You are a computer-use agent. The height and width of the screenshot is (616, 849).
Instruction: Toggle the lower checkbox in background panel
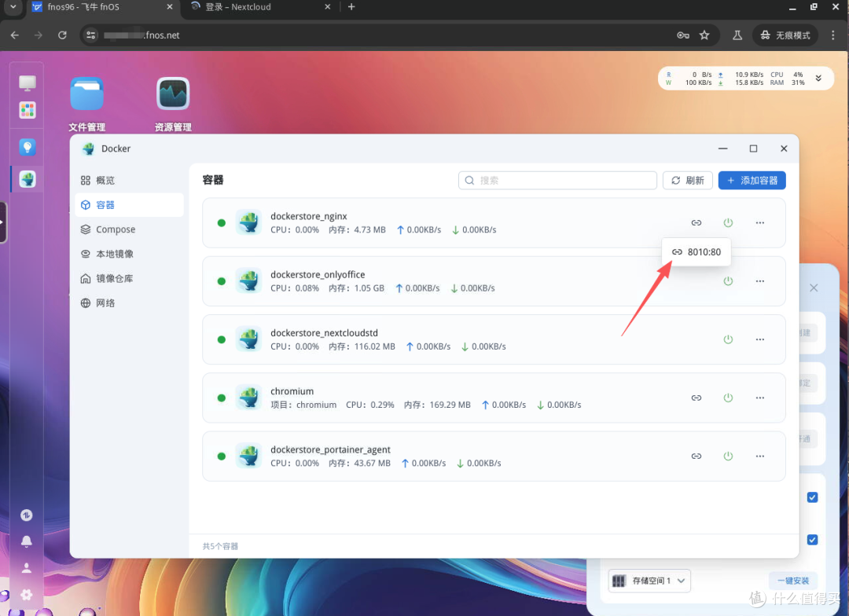(x=812, y=540)
